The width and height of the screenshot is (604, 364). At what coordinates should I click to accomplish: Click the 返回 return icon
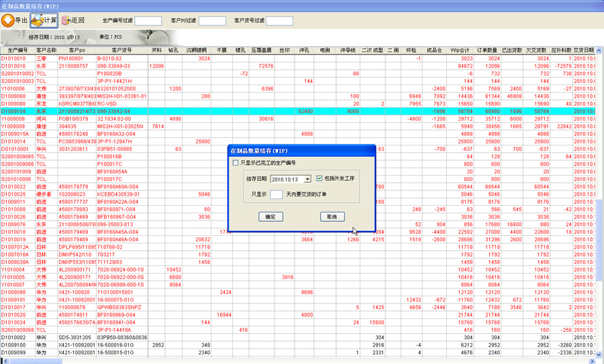click(66, 20)
